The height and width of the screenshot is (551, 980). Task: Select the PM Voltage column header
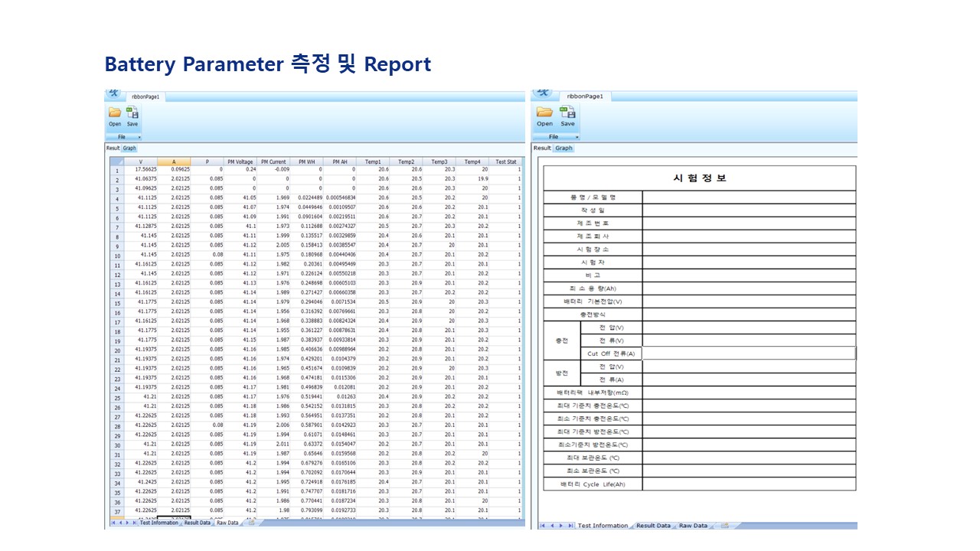click(x=240, y=161)
